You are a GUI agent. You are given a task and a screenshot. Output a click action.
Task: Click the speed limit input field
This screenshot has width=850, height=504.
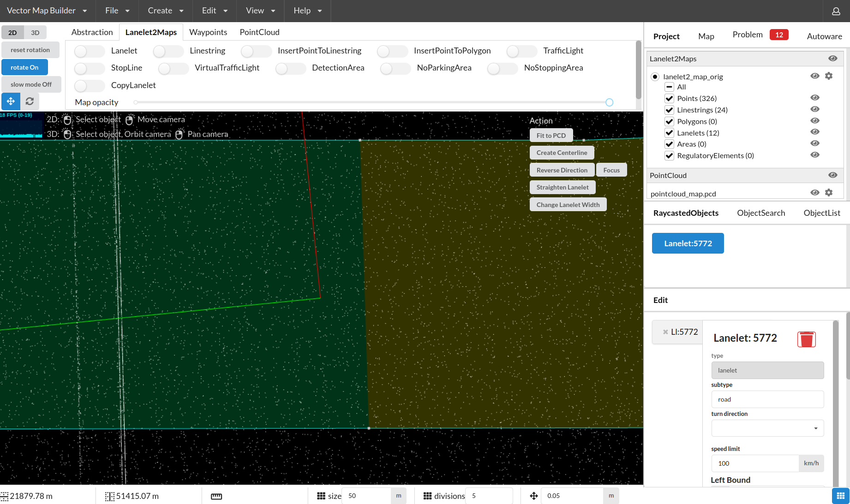point(755,463)
